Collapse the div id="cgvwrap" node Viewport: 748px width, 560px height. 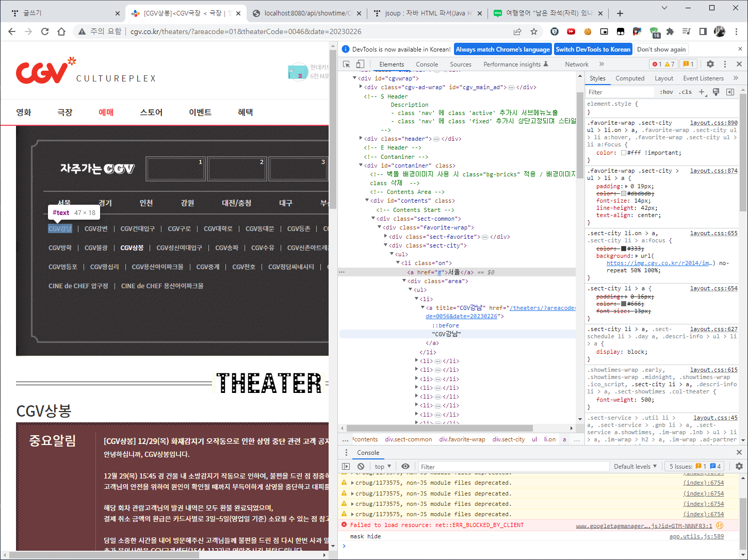coord(354,78)
